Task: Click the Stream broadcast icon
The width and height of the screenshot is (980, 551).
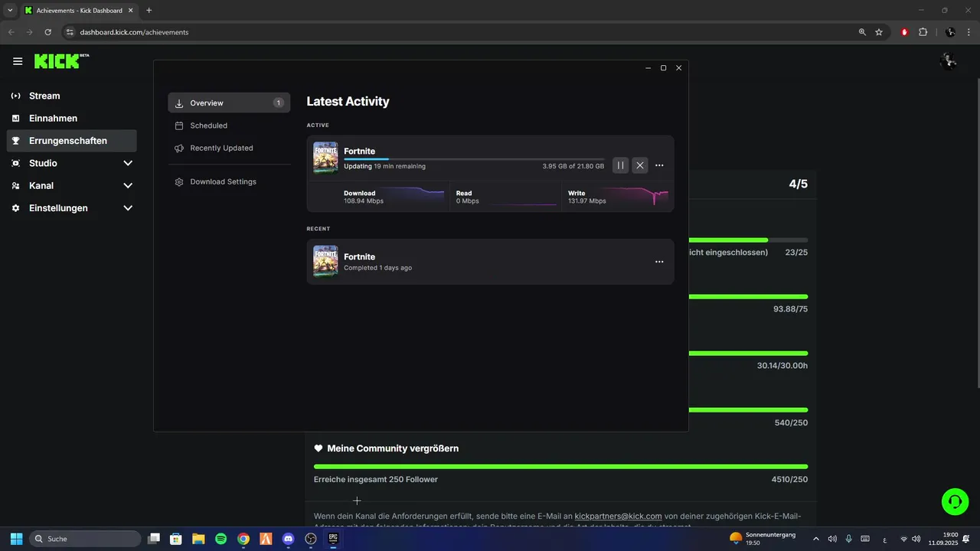Action: pos(15,96)
